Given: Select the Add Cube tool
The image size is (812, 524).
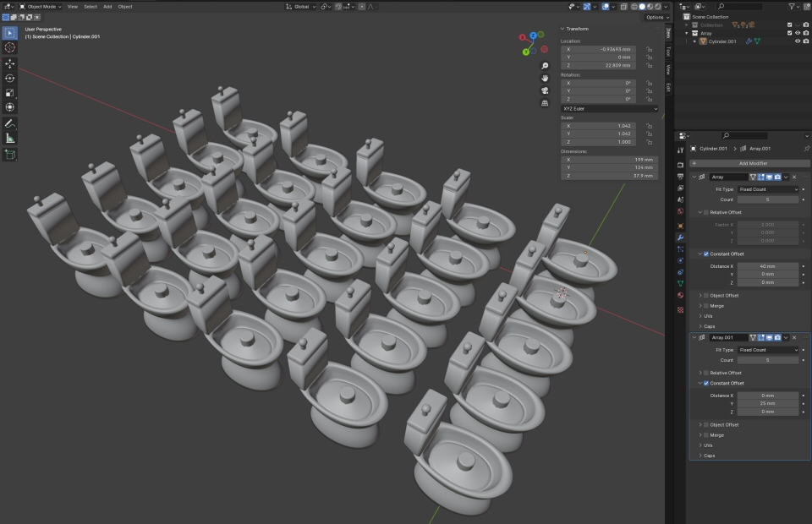Looking at the screenshot, I should click(x=10, y=155).
